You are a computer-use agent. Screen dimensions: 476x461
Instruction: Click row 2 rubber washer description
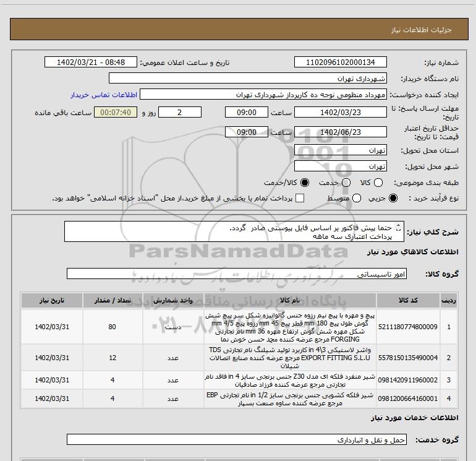[290, 358]
